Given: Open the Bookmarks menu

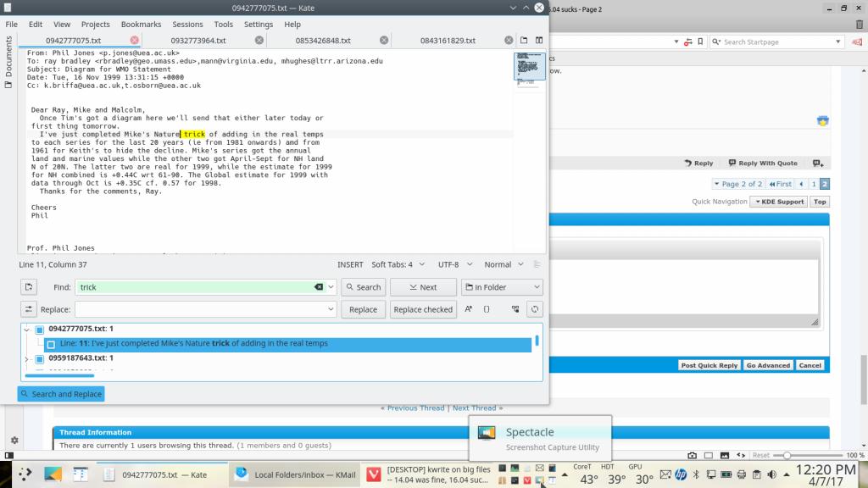Looking at the screenshot, I should [141, 25].
